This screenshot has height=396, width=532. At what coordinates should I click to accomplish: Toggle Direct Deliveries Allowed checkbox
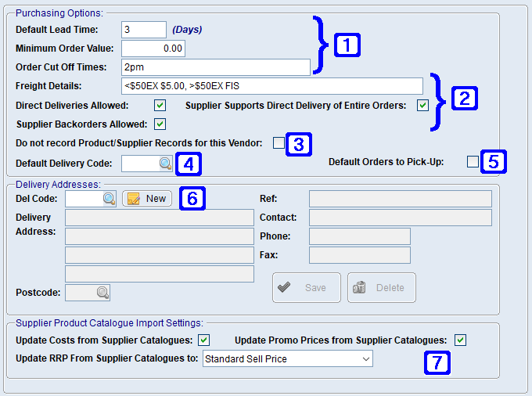(160, 105)
